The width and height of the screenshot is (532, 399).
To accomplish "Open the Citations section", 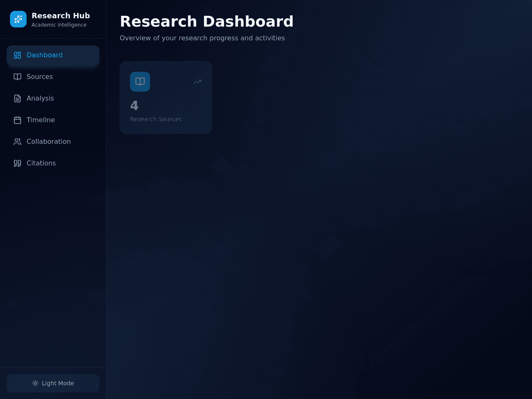I will (53, 163).
